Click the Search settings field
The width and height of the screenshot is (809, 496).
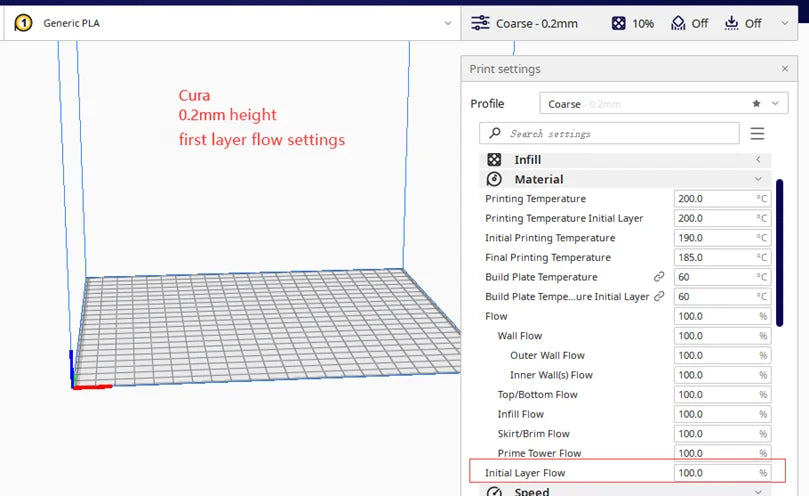pos(610,134)
